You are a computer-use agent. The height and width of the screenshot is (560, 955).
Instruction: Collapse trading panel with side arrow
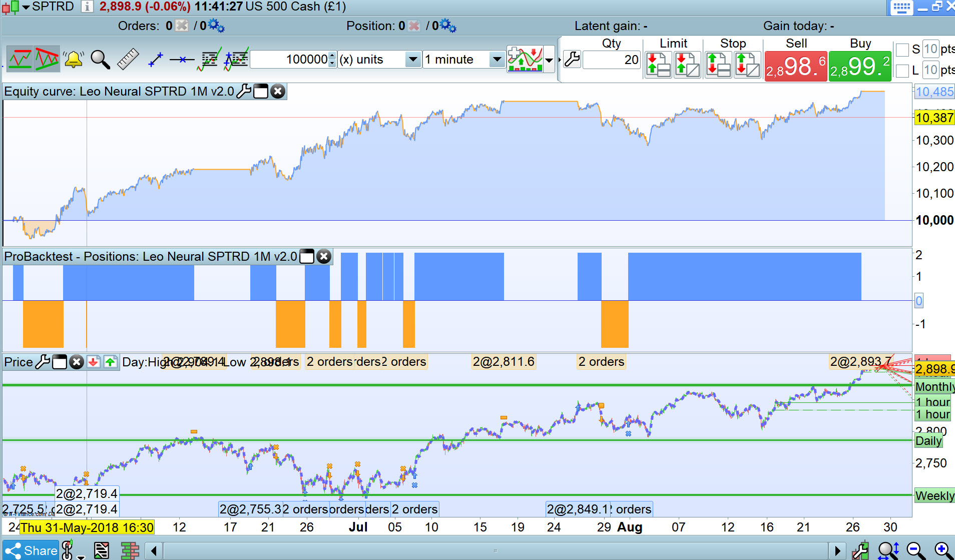(x=560, y=60)
